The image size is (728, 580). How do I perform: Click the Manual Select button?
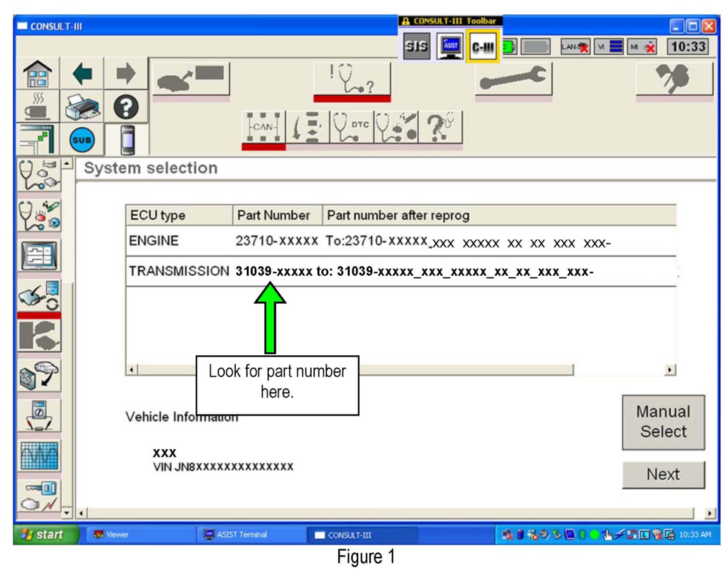(x=663, y=422)
